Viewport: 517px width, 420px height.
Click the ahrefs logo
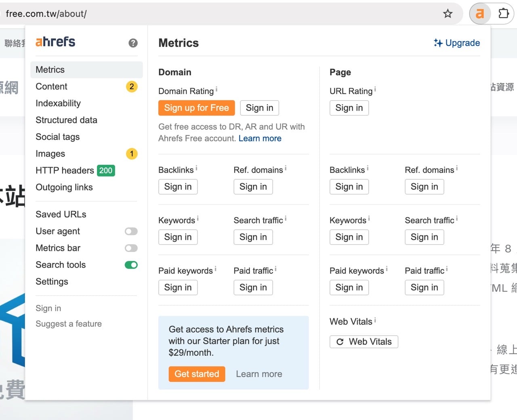click(x=55, y=42)
